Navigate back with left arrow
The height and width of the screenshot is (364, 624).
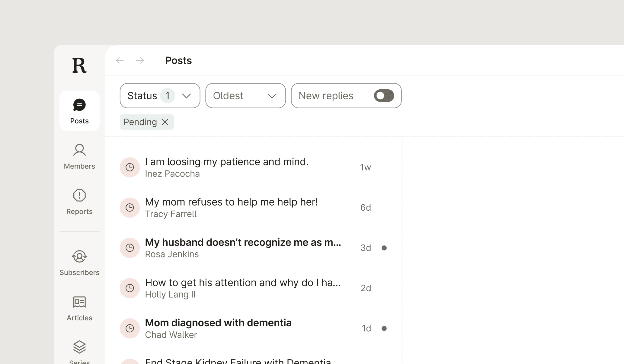[x=120, y=60]
